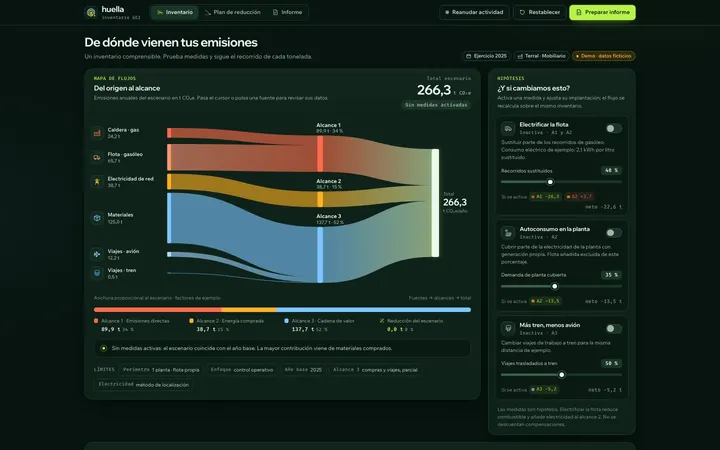720x450 pixels.
Task: Select the Materiales box icon
Action: 97,218
